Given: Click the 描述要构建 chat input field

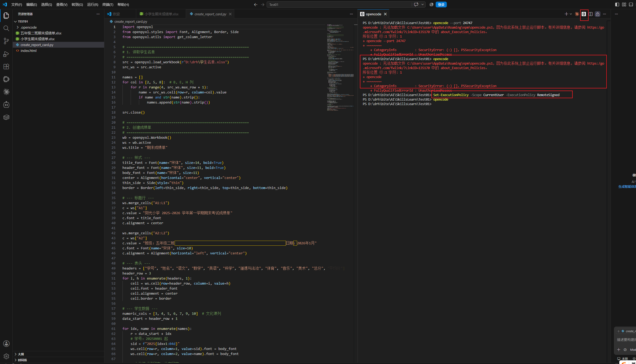Looking at the screenshot, I should pos(626,340).
